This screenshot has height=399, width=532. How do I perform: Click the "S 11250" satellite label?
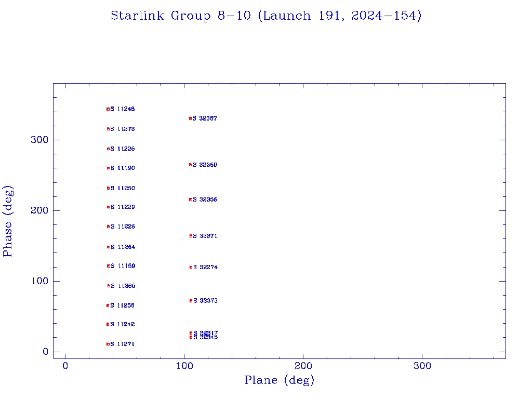(x=123, y=188)
